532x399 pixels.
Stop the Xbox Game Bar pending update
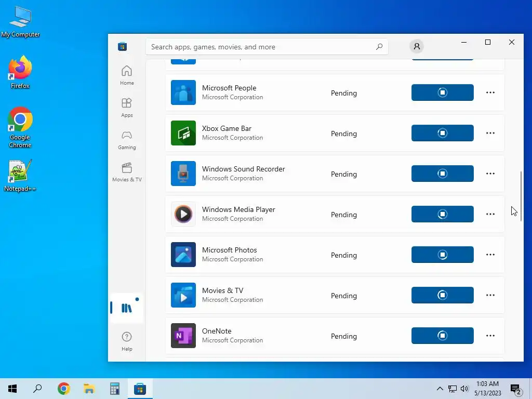click(x=443, y=133)
